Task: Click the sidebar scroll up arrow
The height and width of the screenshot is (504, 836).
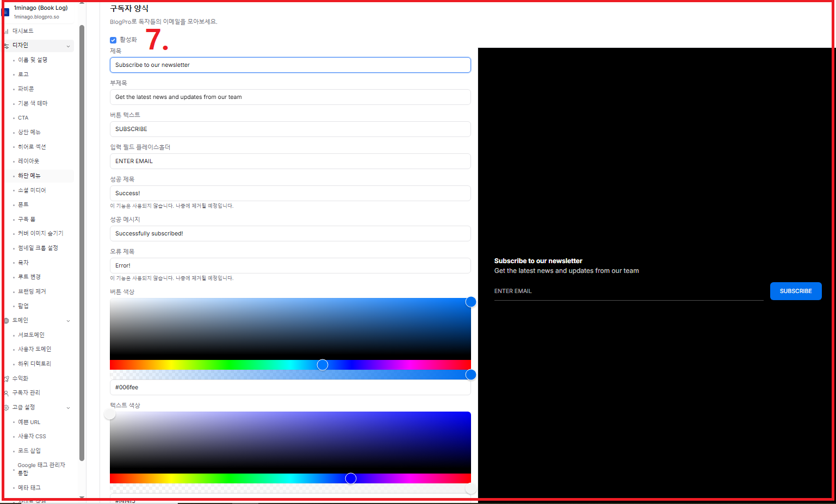Action: point(82,3)
